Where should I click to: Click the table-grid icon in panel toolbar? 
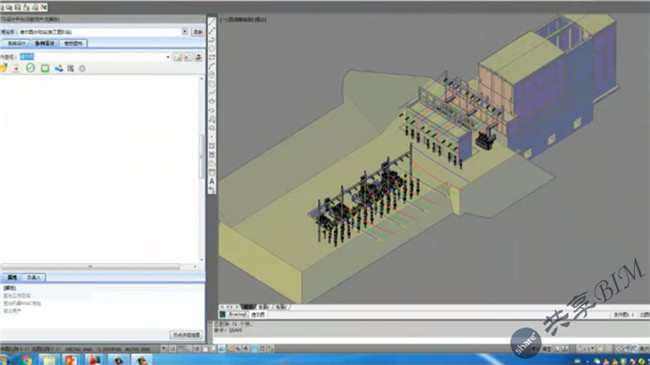coord(71,68)
